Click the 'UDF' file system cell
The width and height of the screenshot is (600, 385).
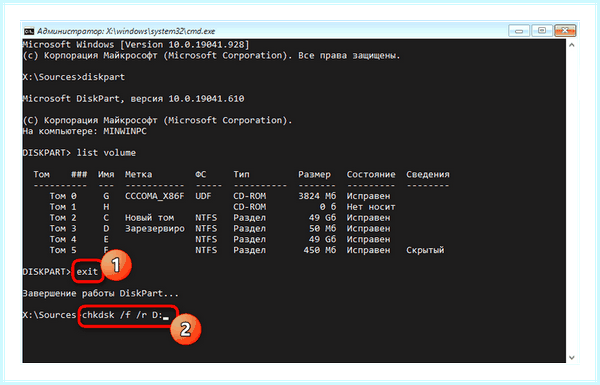tap(203, 196)
